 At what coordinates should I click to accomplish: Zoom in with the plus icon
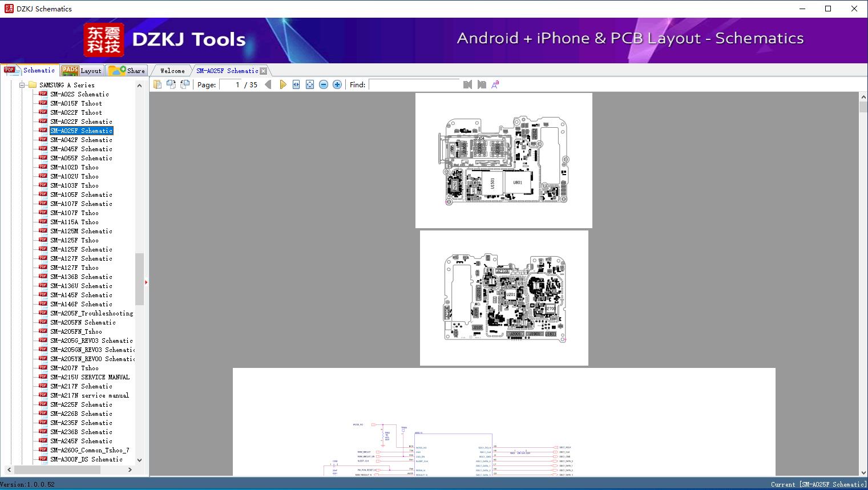point(337,84)
